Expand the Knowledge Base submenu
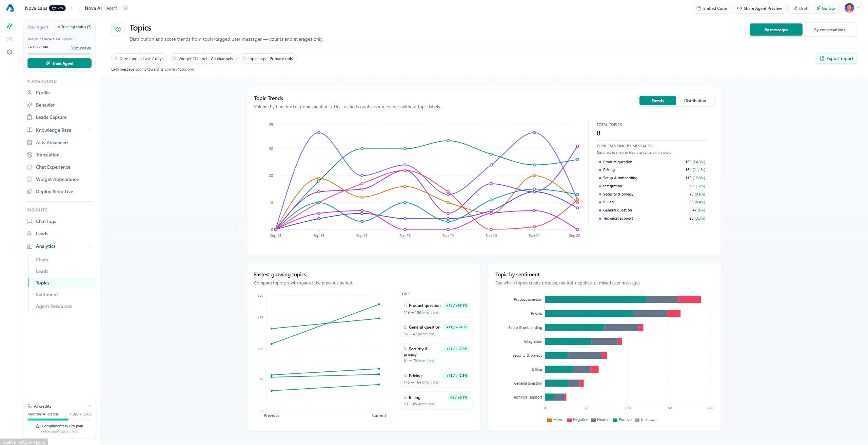The image size is (868, 445). pyautogui.click(x=90, y=130)
